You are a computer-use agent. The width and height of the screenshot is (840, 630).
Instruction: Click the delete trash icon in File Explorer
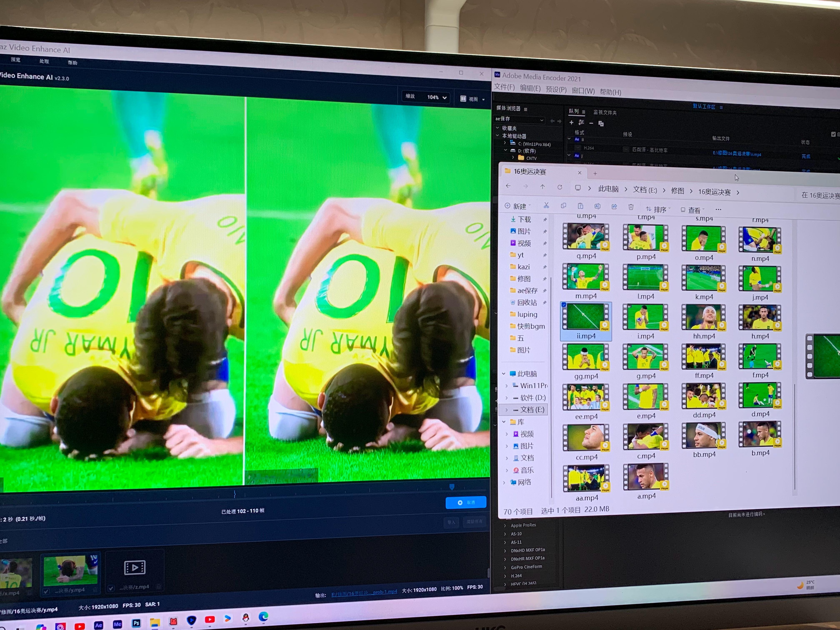[631, 207]
